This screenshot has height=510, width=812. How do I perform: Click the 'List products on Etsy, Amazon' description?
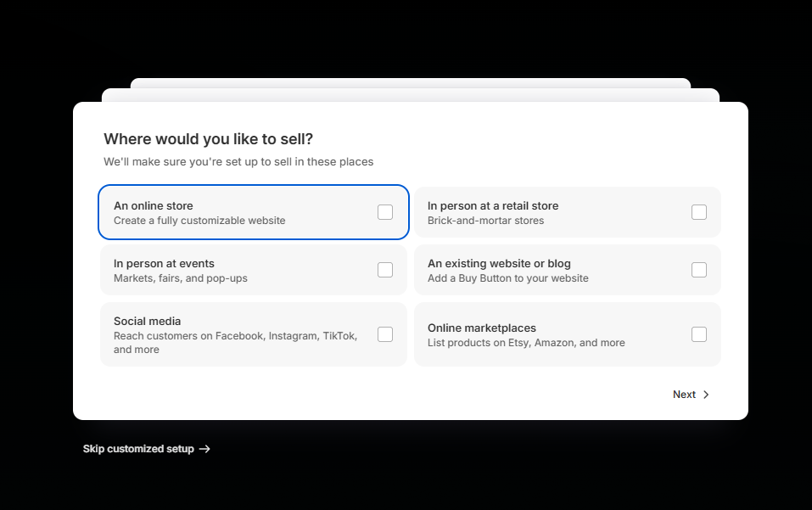click(526, 343)
